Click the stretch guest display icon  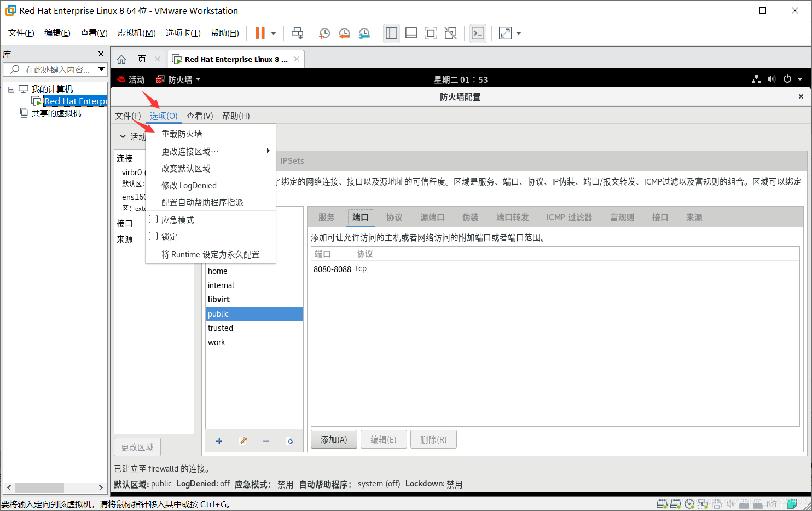click(505, 33)
